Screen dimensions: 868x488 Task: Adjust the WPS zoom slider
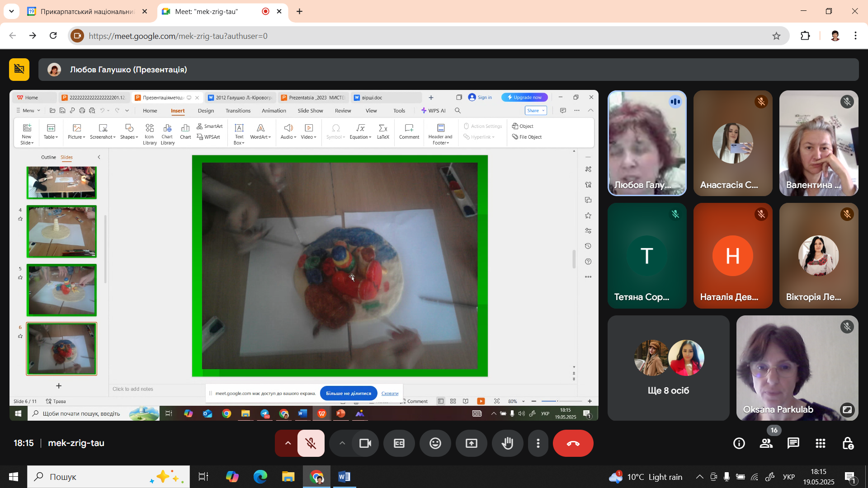[x=562, y=401]
